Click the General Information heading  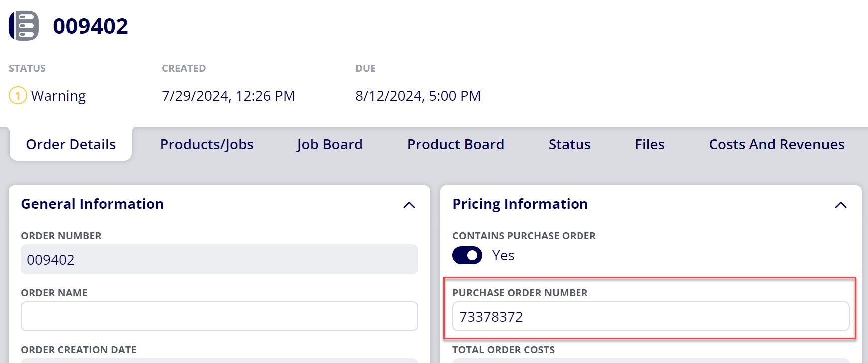tap(92, 204)
